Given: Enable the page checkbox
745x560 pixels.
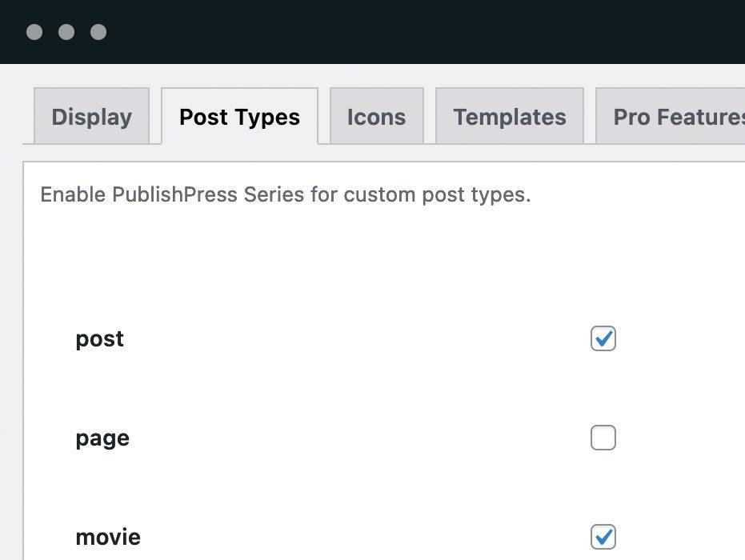Looking at the screenshot, I should click(x=603, y=438).
